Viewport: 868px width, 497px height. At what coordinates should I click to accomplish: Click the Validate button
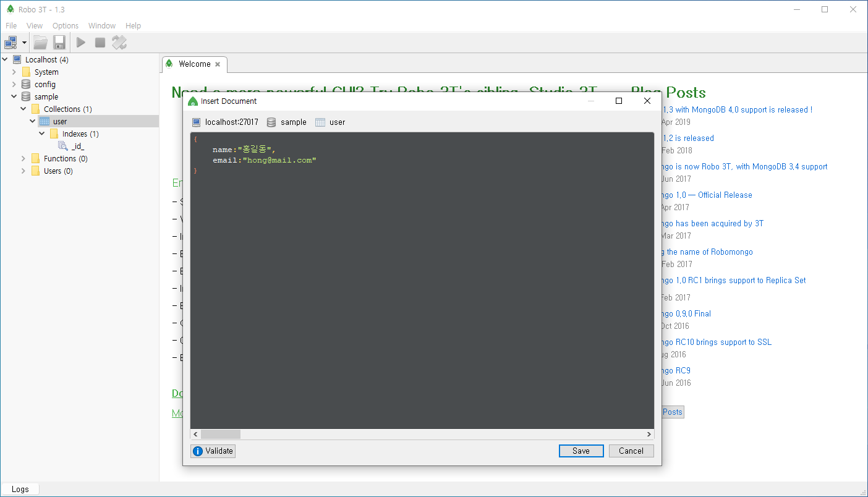(x=213, y=451)
